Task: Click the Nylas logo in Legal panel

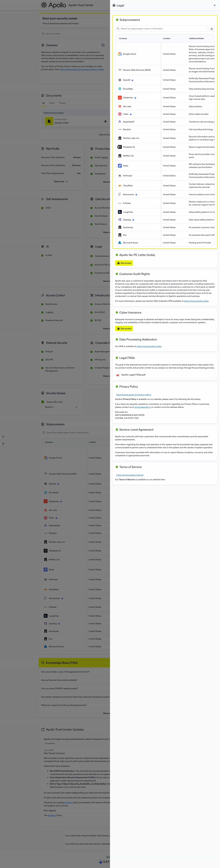Action: 120,166
